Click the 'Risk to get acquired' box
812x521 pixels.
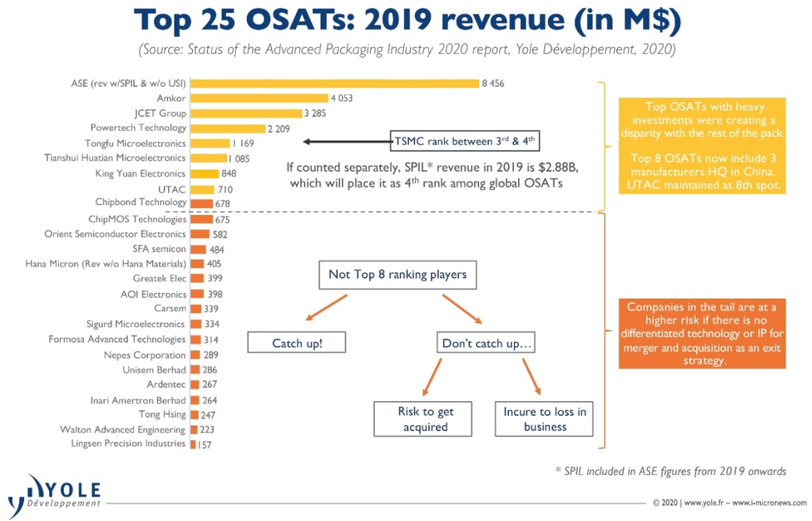pyautogui.click(x=423, y=419)
